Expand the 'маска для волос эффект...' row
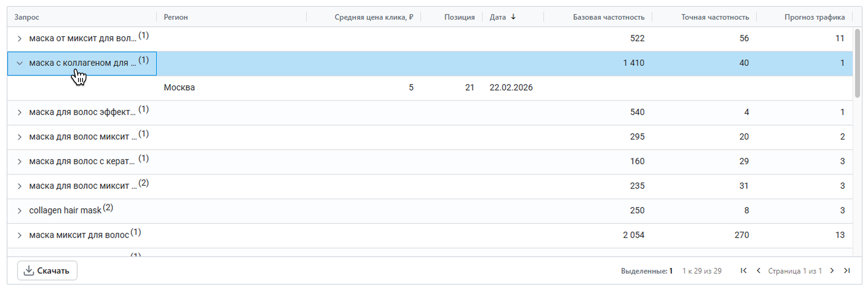868x292 pixels. point(20,112)
